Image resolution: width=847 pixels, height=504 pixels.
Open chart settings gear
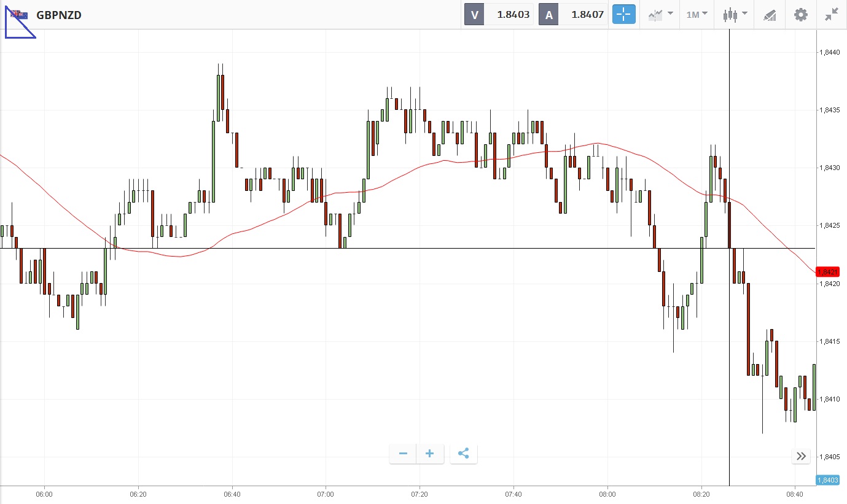(801, 15)
